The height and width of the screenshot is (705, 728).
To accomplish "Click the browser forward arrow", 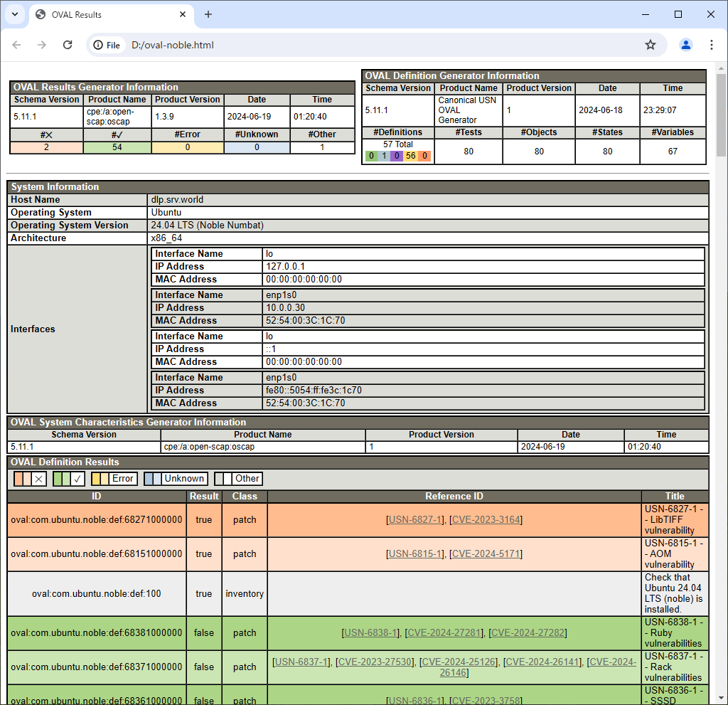I will tap(42, 45).
